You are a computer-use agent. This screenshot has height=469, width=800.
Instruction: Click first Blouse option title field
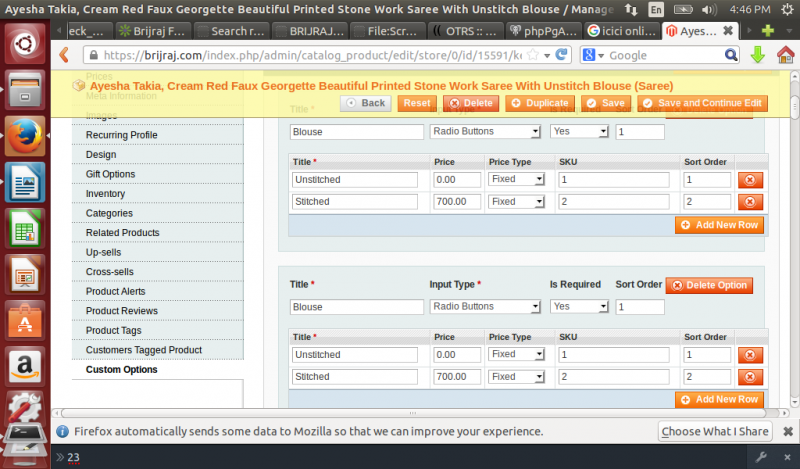tap(357, 132)
